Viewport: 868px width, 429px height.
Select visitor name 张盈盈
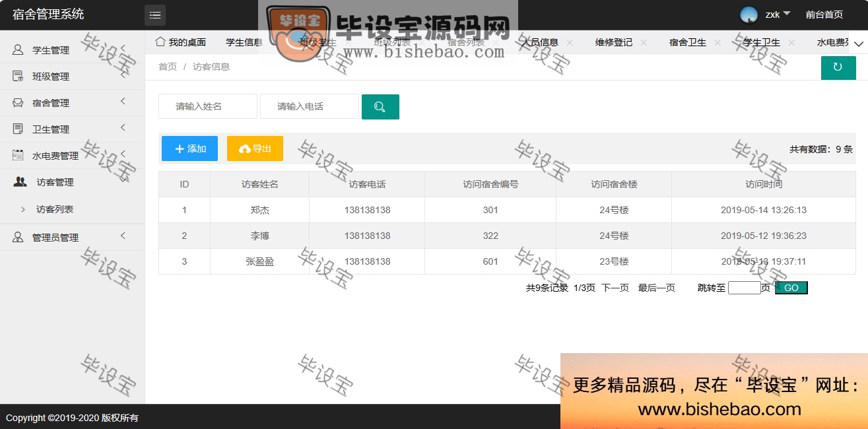[260, 261]
